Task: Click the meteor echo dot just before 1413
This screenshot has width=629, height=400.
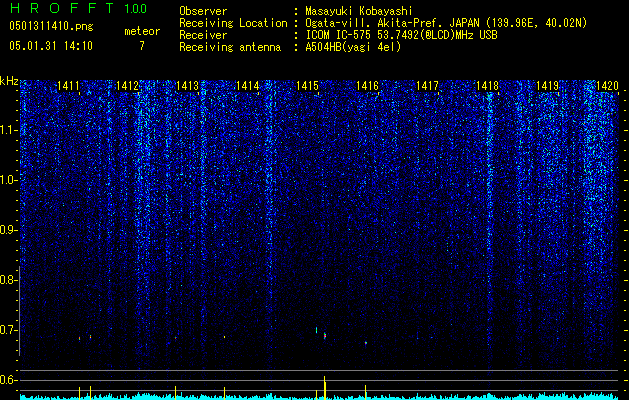Action: click(175, 338)
